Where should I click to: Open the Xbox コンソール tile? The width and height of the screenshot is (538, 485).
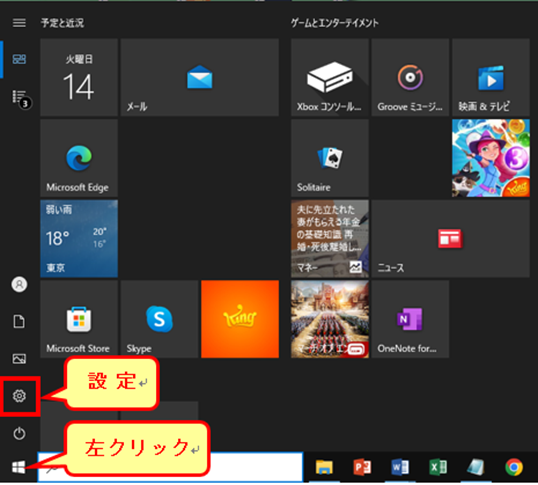[330, 78]
